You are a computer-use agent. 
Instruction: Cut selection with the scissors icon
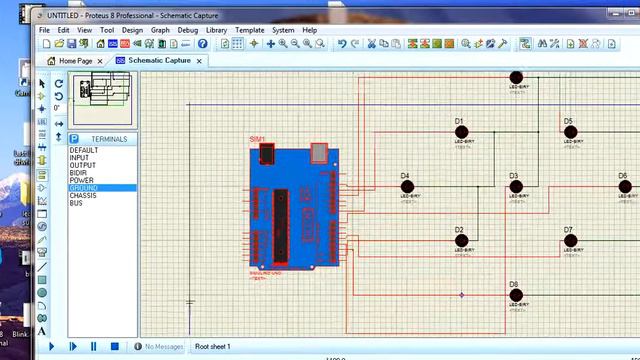coord(371,44)
